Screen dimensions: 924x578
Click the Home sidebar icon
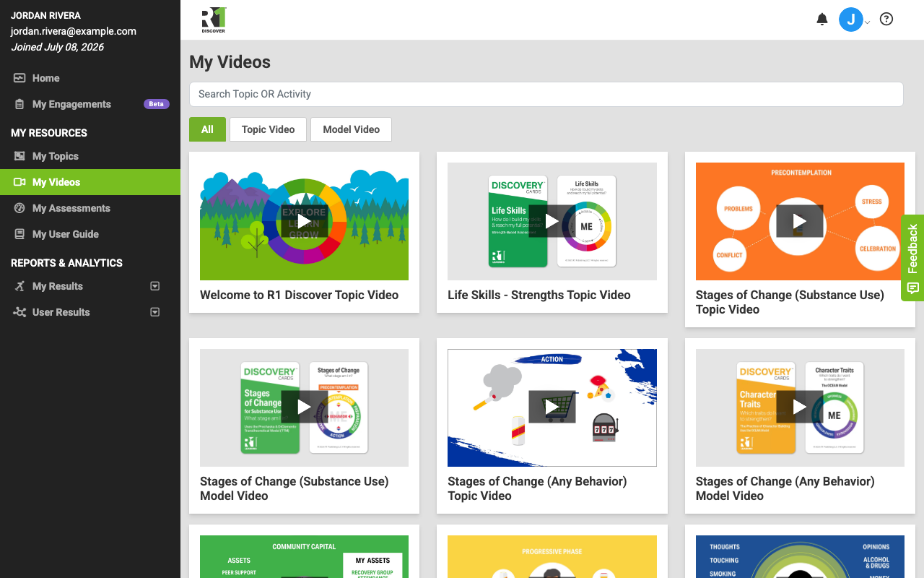pos(19,78)
